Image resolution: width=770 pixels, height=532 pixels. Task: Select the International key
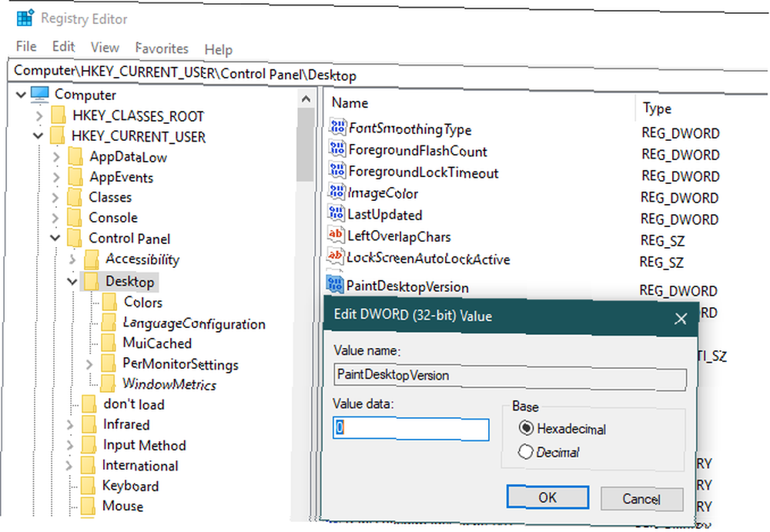click(140, 465)
